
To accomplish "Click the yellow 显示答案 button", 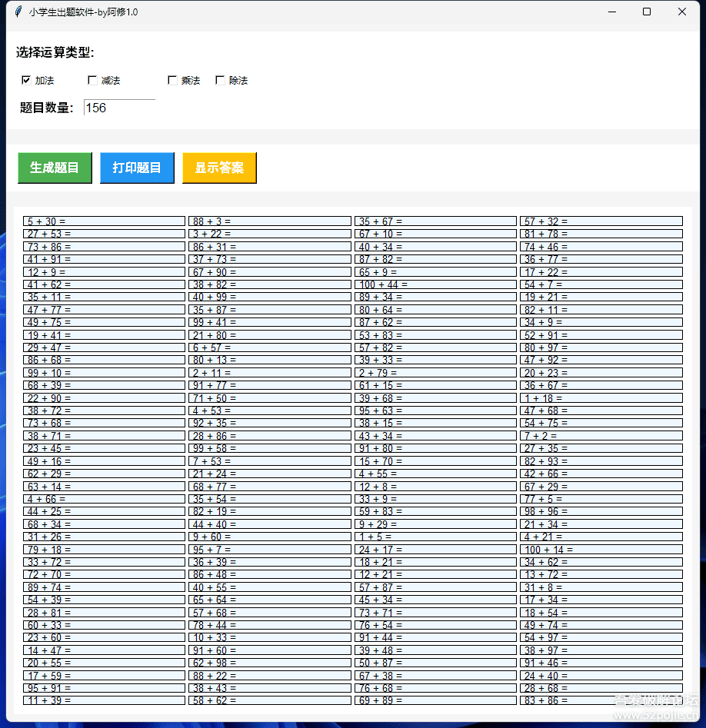I will pos(219,168).
